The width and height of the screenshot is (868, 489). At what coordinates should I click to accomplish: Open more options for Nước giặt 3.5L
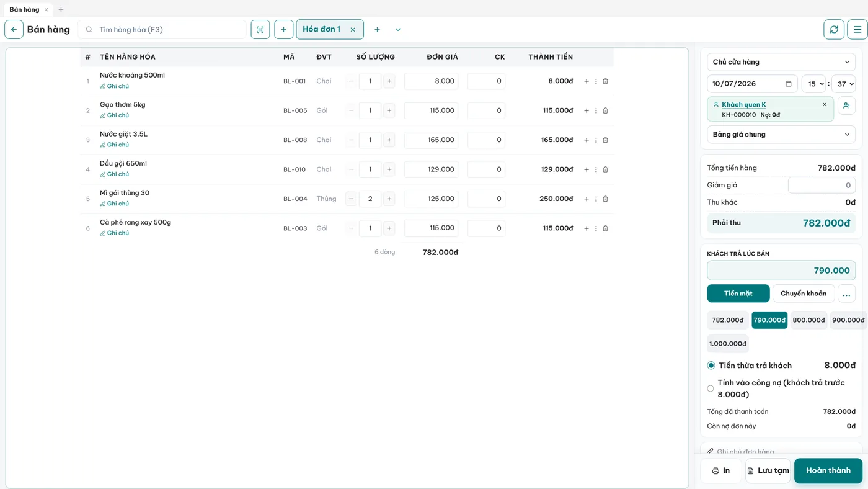596,140
